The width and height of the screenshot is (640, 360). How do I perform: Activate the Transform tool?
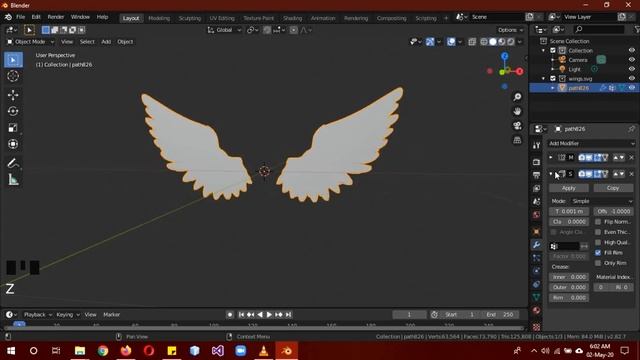[x=13, y=144]
